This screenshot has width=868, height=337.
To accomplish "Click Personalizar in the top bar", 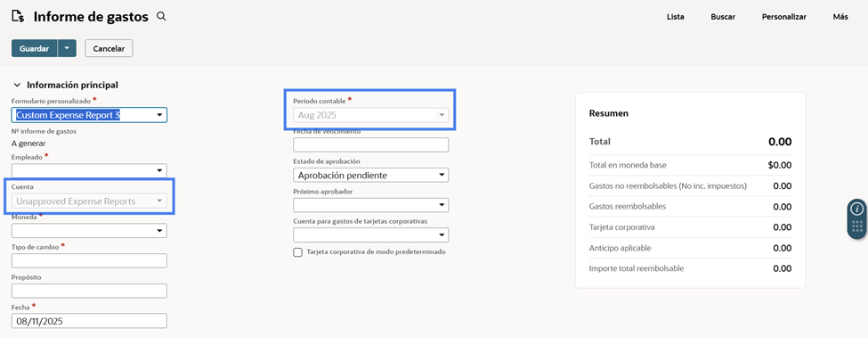I will coord(783,17).
